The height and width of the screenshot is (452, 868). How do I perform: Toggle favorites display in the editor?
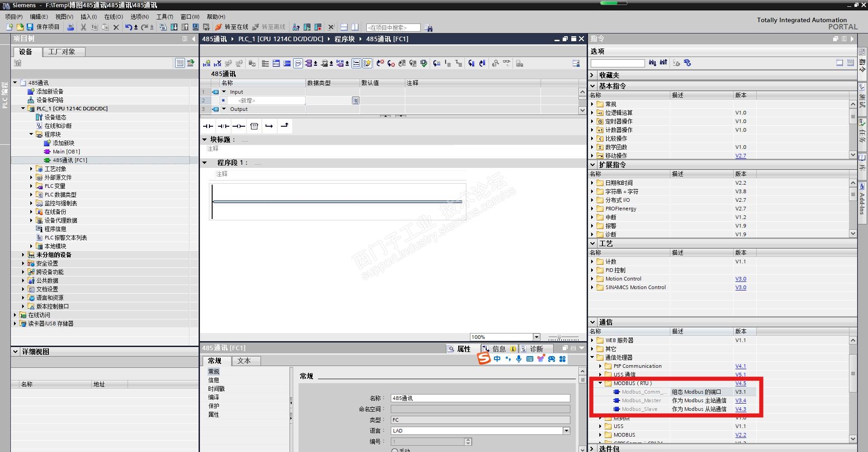pyautogui.click(x=367, y=63)
